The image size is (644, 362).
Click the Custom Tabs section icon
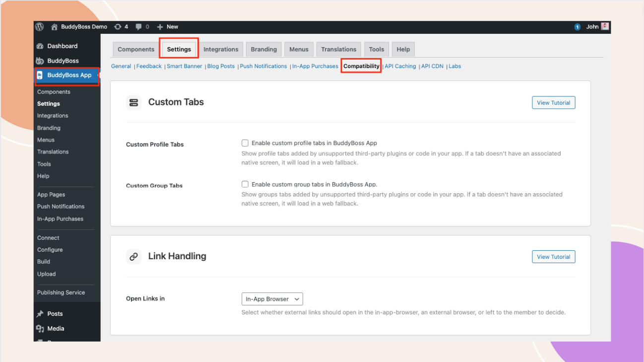pyautogui.click(x=133, y=103)
